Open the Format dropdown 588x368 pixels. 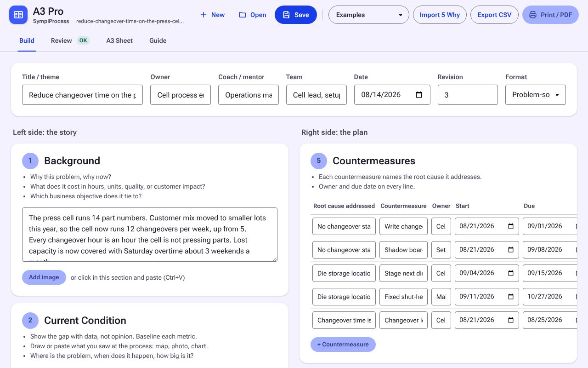point(536,95)
